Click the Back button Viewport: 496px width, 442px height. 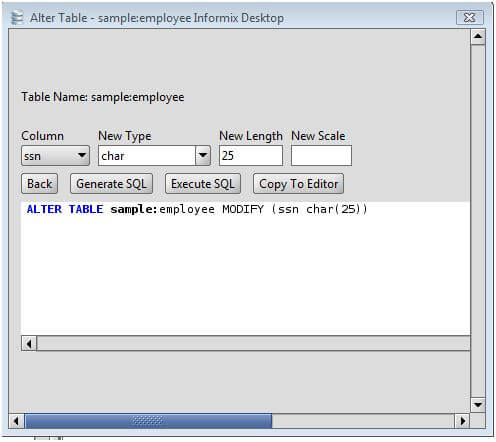coord(40,184)
